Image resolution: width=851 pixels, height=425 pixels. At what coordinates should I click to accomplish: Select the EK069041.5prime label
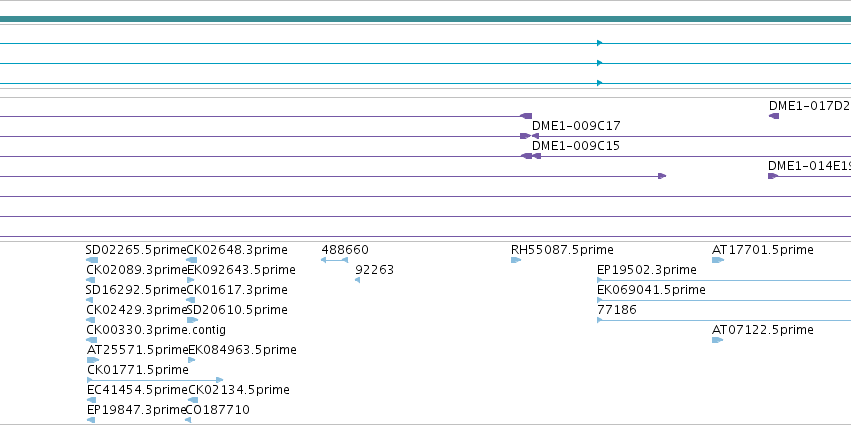pos(651,290)
